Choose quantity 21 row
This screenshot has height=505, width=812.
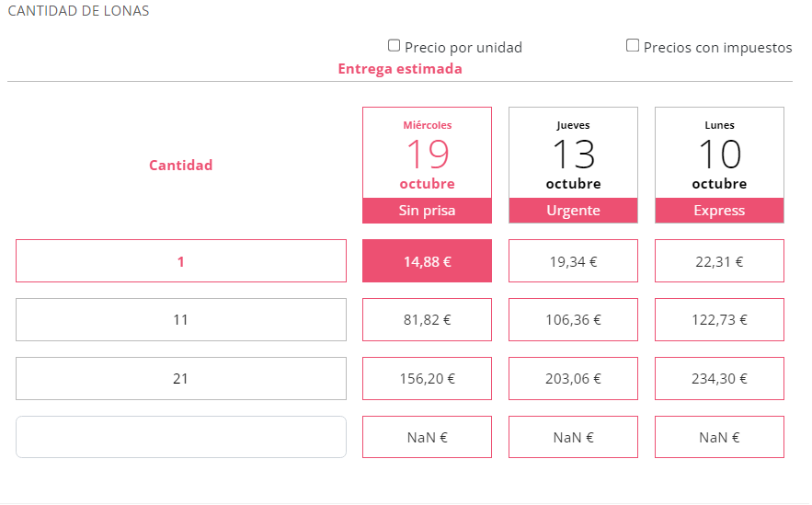[181, 378]
